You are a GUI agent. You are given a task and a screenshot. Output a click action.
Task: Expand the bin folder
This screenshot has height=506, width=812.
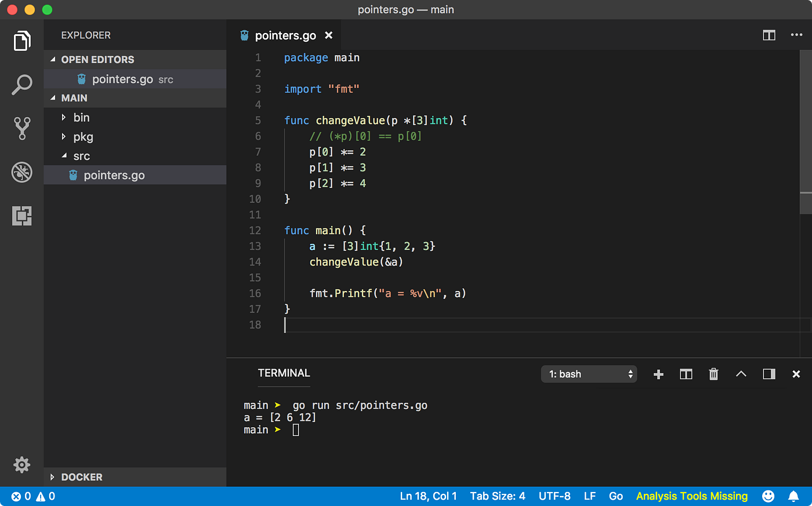[x=81, y=117]
